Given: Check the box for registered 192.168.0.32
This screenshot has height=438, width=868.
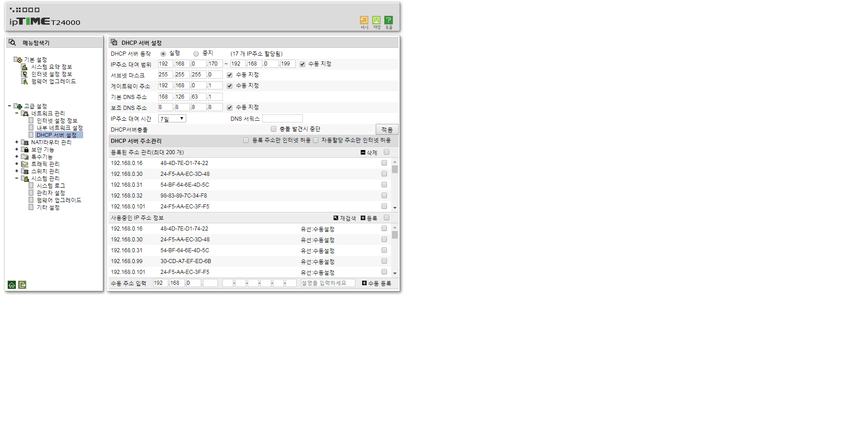Looking at the screenshot, I should tap(384, 195).
